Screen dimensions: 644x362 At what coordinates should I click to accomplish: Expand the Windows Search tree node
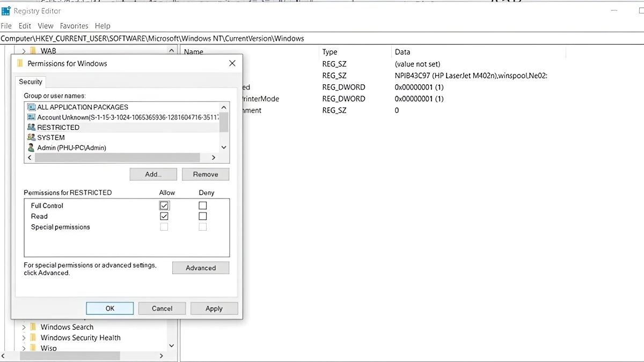tap(23, 327)
